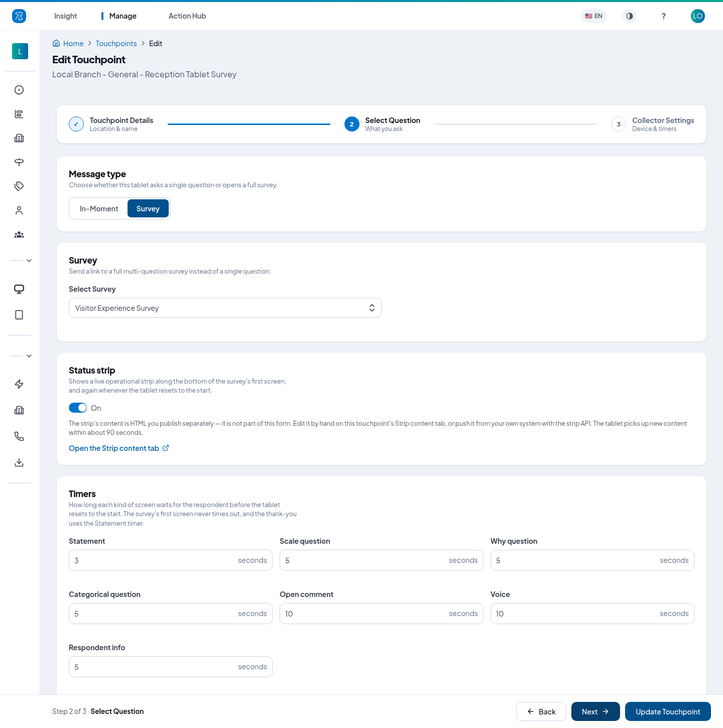Viewport: 723px width, 728px height.
Task: Open the EN language selector
Action: [593, 16]
